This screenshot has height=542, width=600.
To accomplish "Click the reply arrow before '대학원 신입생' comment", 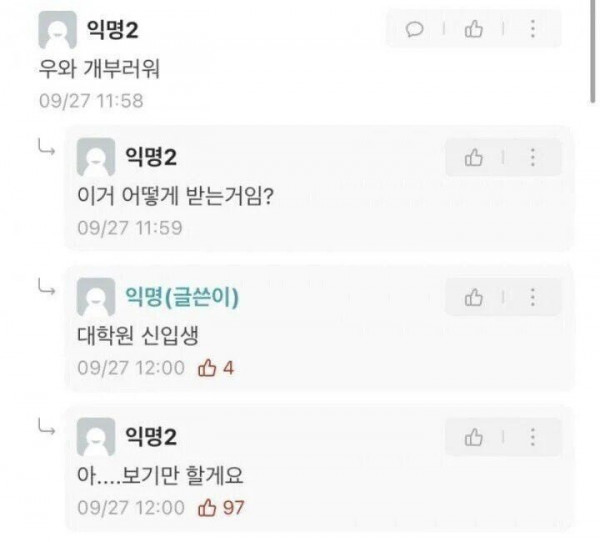I will (x=46, y=289).
